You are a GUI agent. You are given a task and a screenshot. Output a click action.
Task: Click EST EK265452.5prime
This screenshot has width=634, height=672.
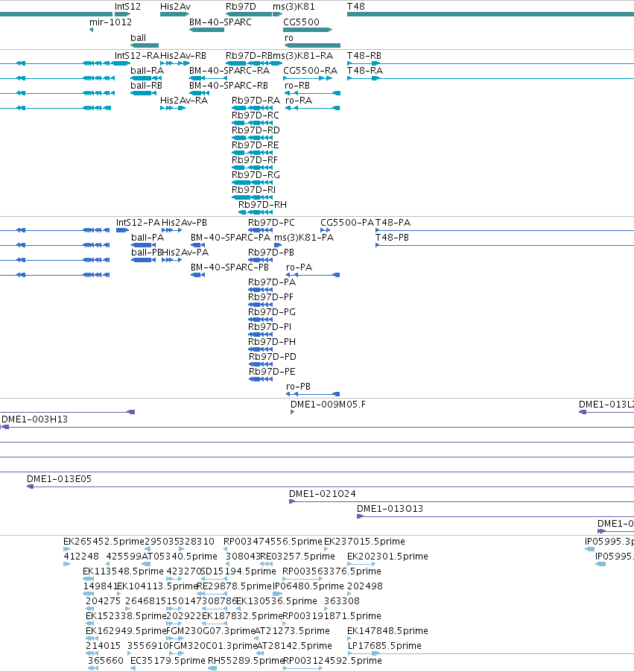[x=104, y=542]
